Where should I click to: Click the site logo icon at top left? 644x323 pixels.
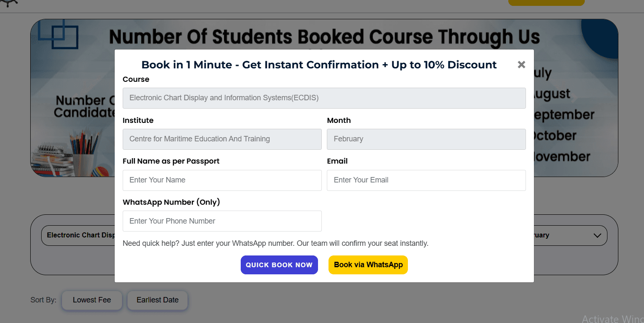(9, 3)
